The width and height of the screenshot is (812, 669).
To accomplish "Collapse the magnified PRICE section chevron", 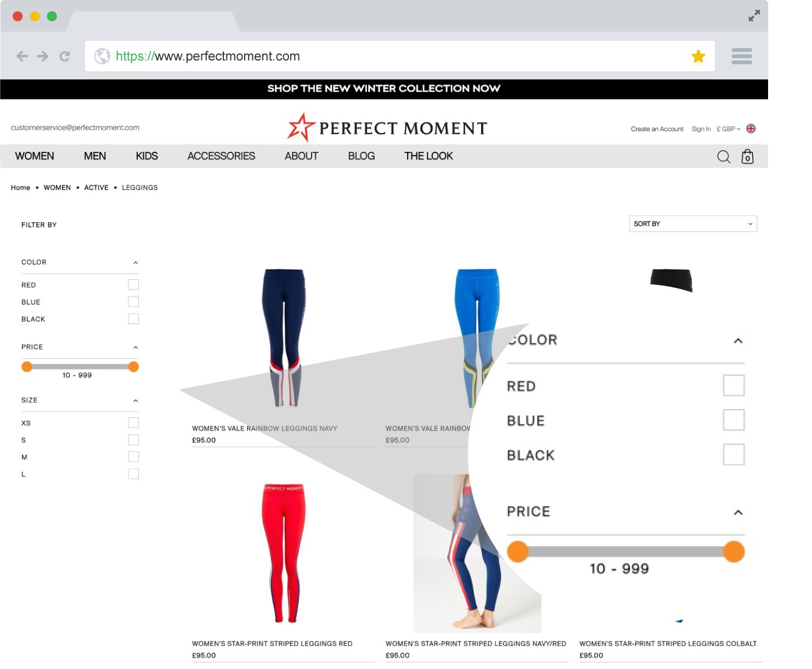I will tap(738, 513).
